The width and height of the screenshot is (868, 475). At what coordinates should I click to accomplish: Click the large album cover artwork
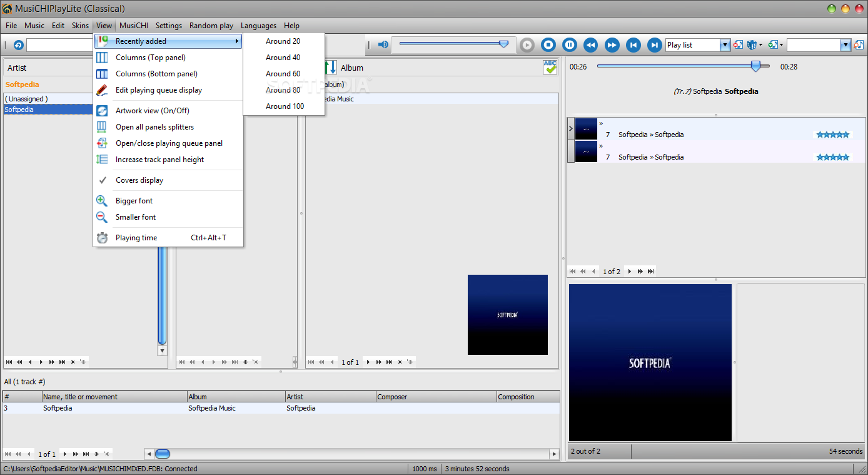[650, 363]
